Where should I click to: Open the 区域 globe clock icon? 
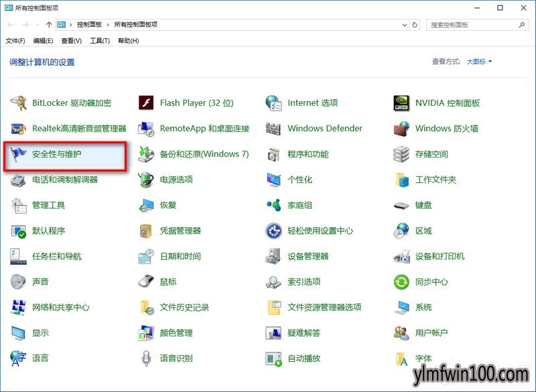(401, 231)
